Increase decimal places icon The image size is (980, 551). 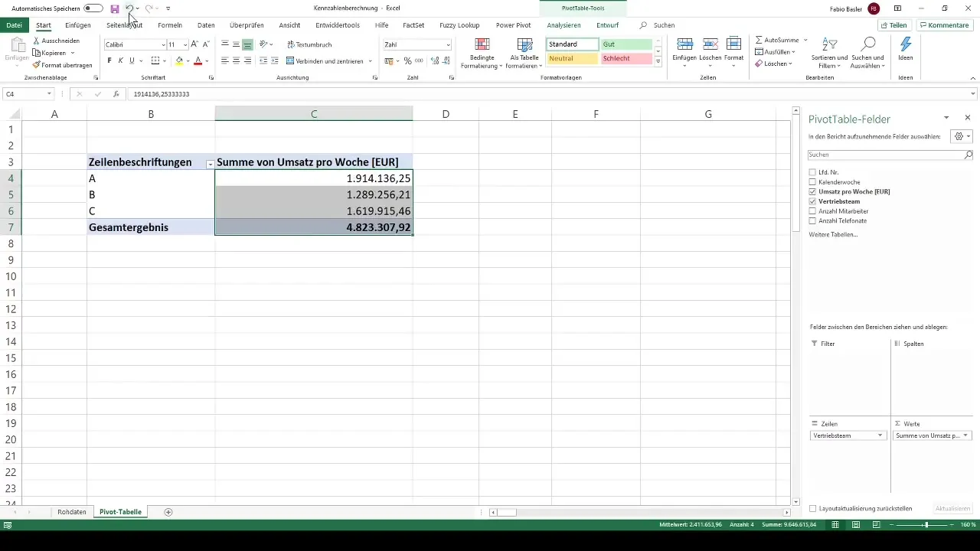pyautogui.click(x=434, y=60)
